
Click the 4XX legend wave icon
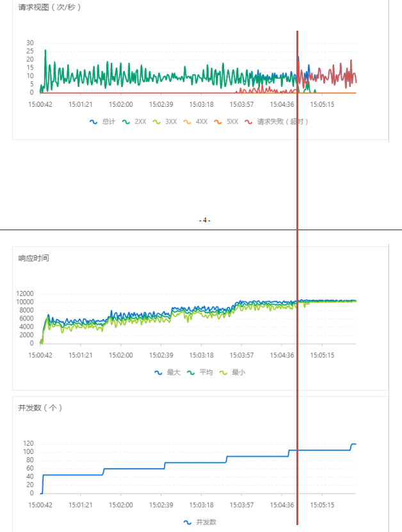(x=187, y=121)
